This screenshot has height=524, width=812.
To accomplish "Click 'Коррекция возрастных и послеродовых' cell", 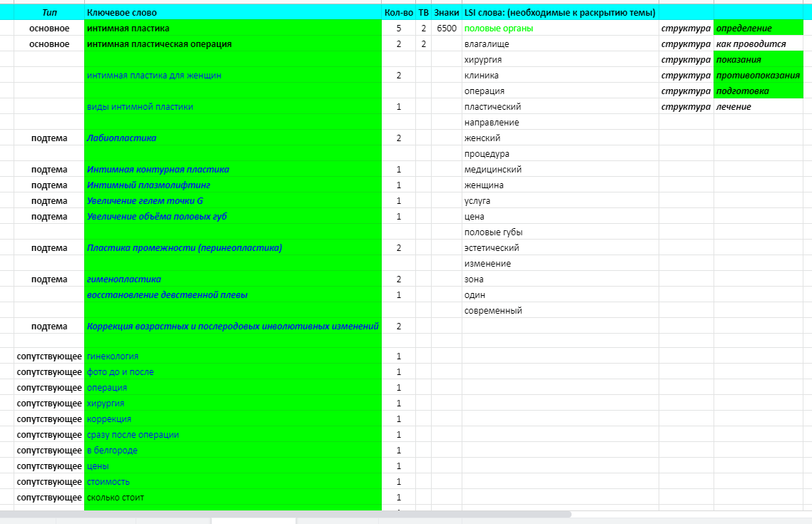I will coord(233,327).
